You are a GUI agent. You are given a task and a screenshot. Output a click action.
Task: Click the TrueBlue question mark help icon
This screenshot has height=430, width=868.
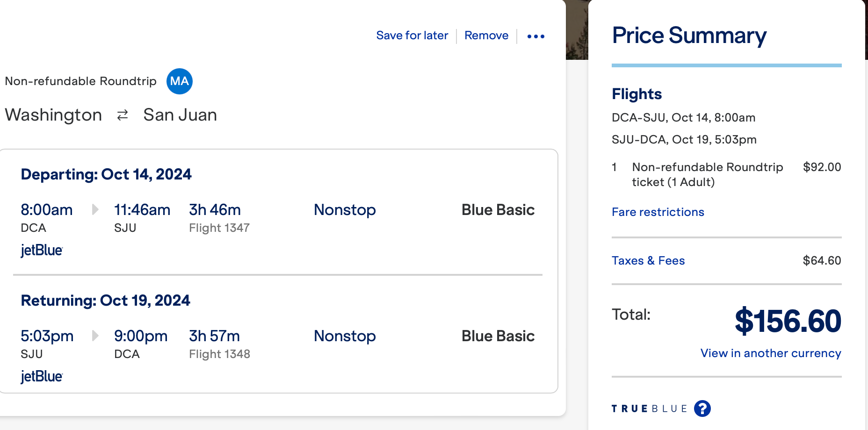point(702,408)
